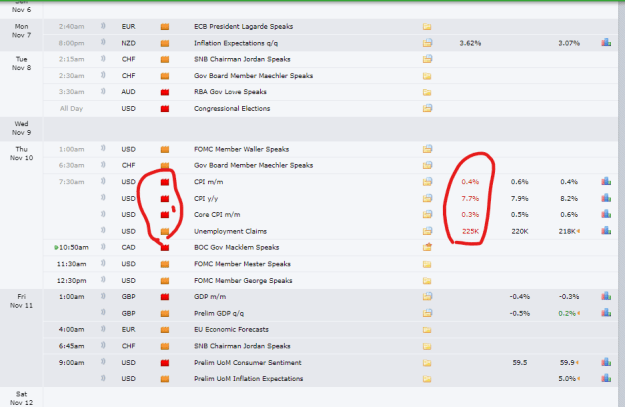Open Inflation Expectations q/q event
Screen dimensions: 625x407
click(236, 43)
